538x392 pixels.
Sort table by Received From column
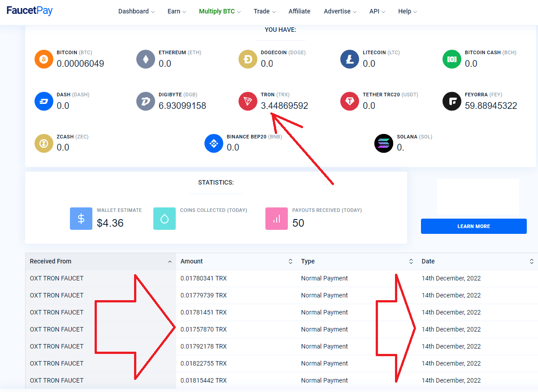coord(100,261)
